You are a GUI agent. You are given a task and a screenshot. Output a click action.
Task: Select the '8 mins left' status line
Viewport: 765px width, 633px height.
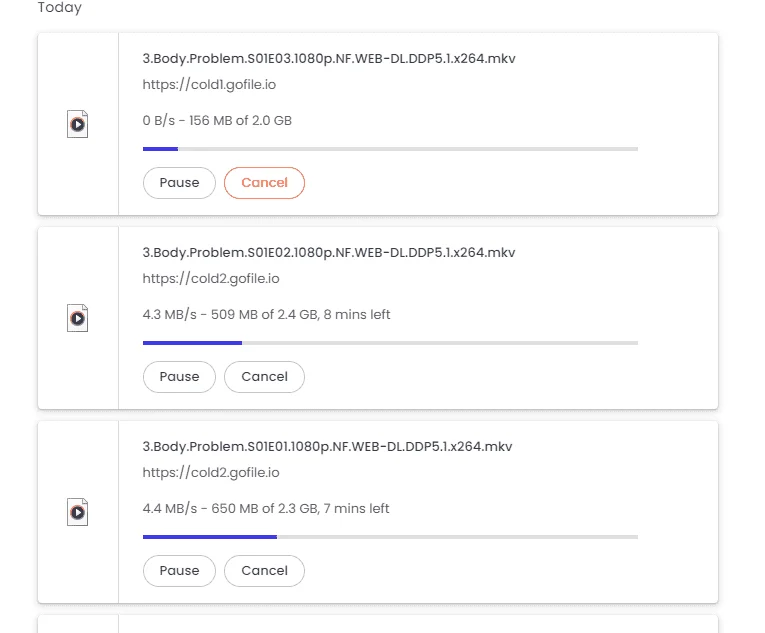(x=266, y=314)
